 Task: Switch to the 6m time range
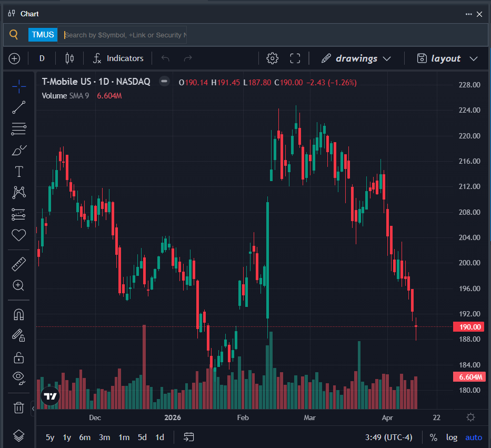[85, 437]
